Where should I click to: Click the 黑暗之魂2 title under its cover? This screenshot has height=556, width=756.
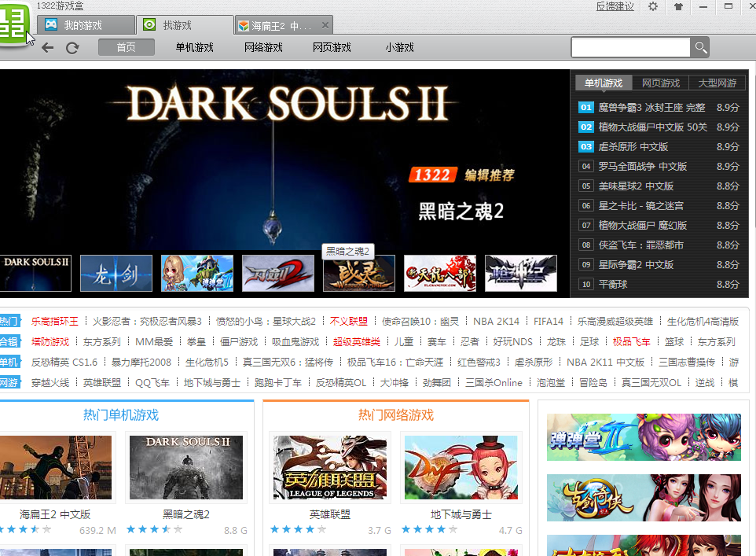point(186,514)
